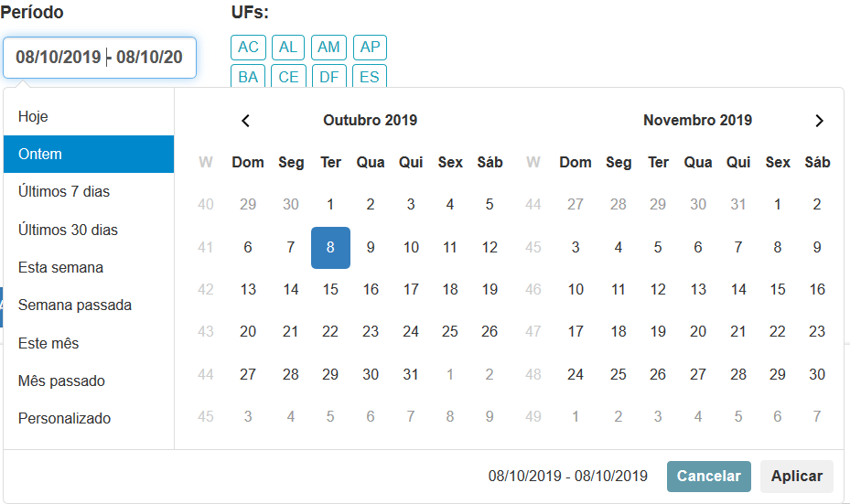Pick October 15 in the calendar
This screenshot has width=850, height=504.
[x=330, y=290]
